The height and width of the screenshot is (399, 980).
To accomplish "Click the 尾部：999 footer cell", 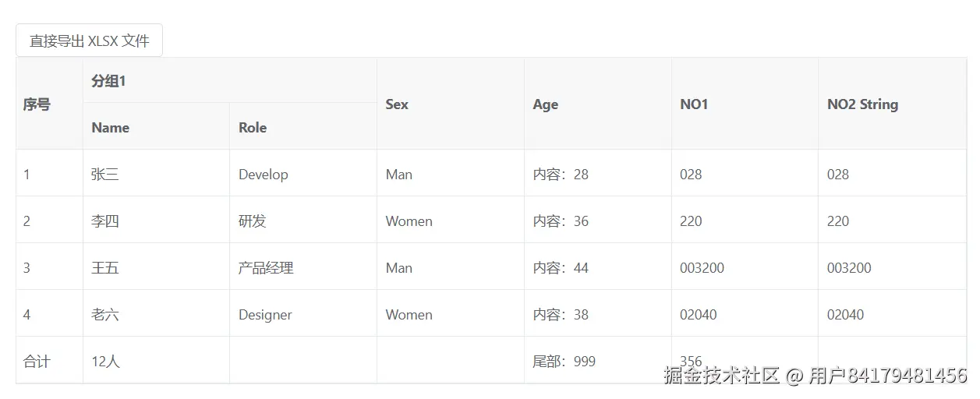I will [x=564, y=362].
